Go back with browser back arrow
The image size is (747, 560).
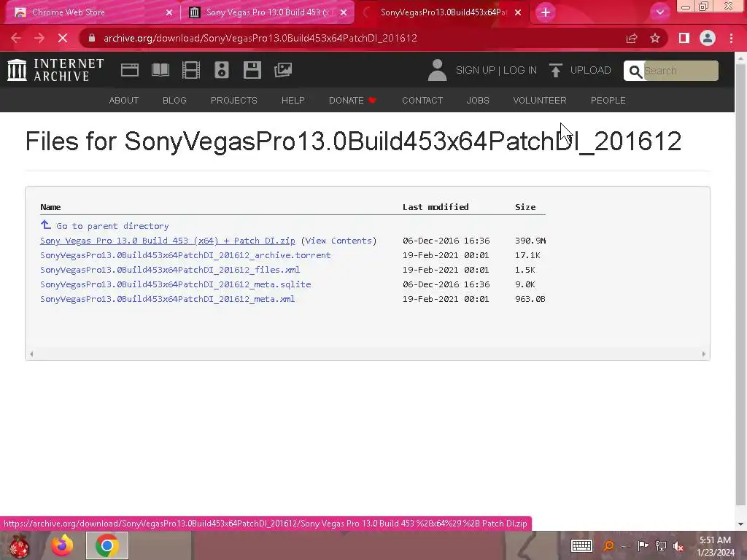coord(16,38)
